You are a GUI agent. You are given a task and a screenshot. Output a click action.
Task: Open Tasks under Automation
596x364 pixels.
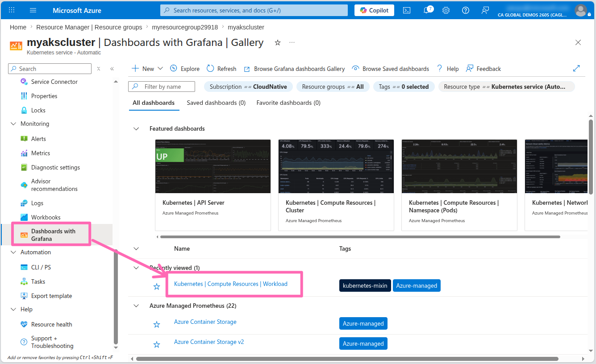38,281
